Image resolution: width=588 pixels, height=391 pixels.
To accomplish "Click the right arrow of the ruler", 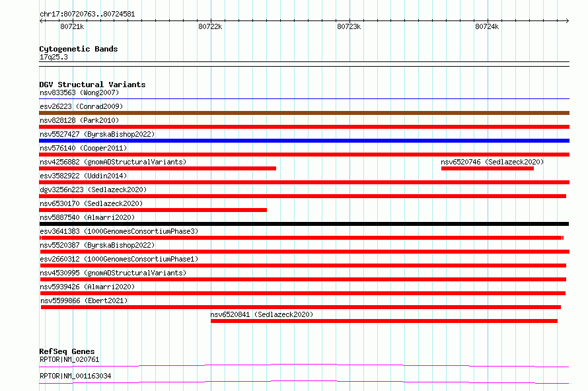I will pos(568,21).
